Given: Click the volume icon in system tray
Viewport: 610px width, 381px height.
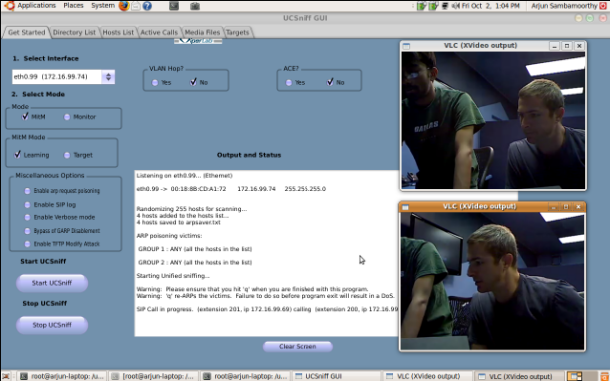Looking at the screenshot, I should click(x=456, y=6).
